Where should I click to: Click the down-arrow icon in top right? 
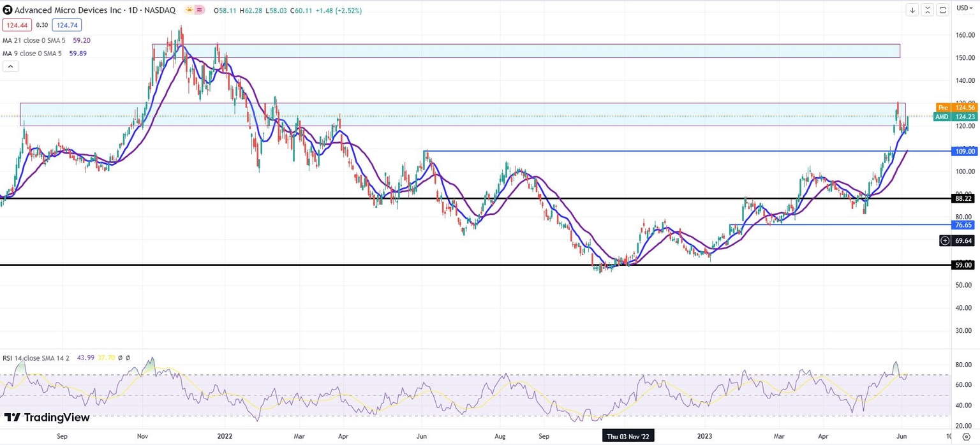click(x=912, y=10)
